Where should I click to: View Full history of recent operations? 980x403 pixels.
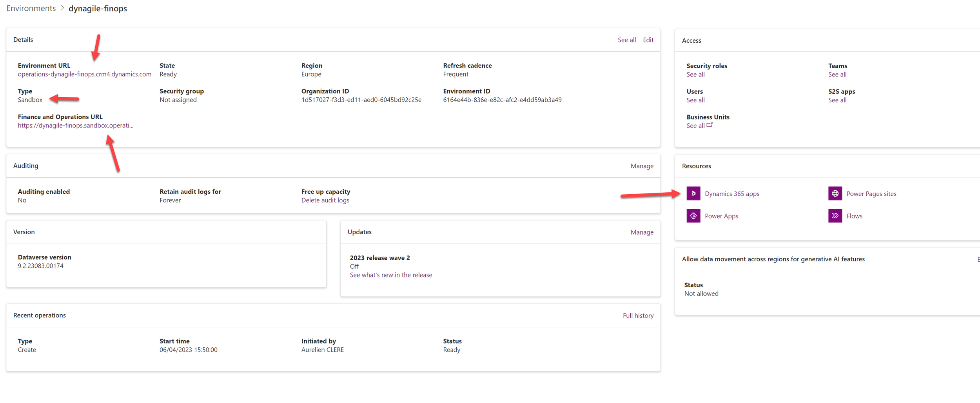[638, 315]
